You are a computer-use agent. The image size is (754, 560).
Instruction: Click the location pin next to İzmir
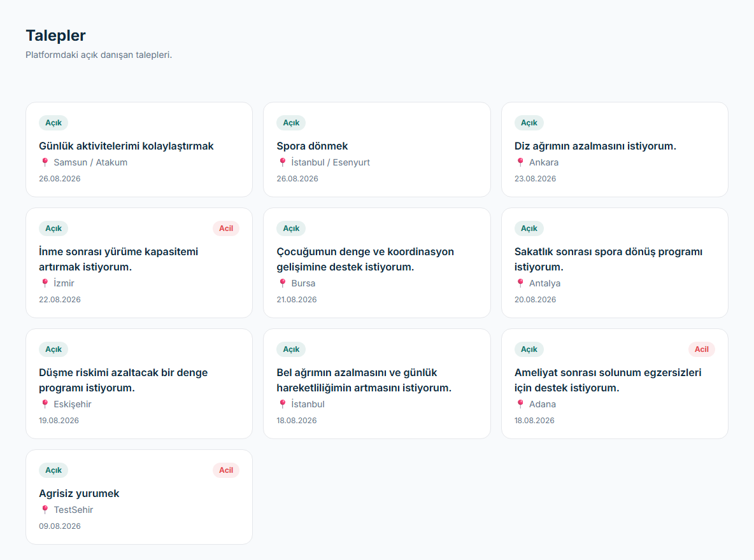coord(45,283)
